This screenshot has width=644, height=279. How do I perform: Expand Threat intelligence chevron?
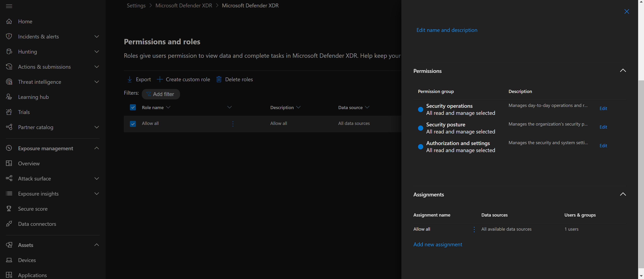[x=97, y=82]
